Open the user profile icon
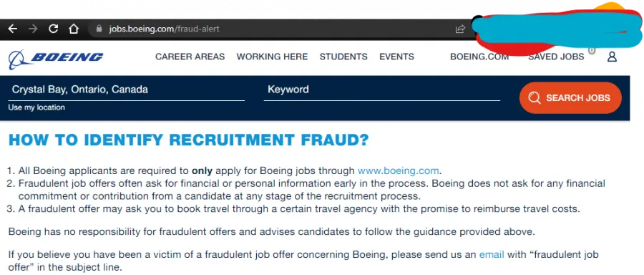 tap(612, 57)
